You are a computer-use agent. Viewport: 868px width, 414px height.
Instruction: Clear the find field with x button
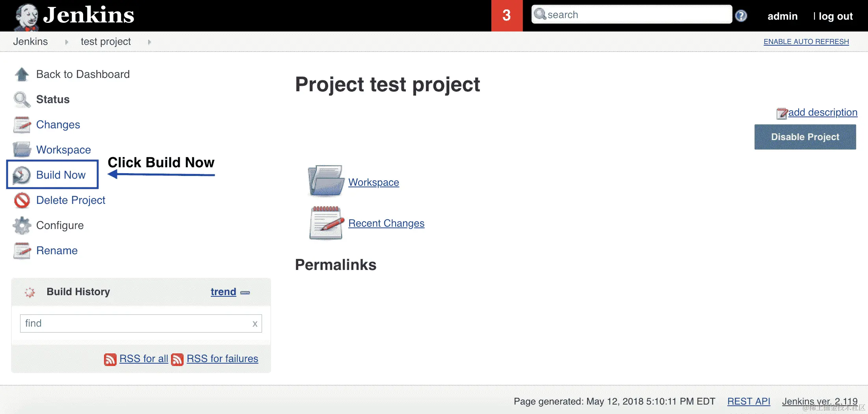point(255,324)
